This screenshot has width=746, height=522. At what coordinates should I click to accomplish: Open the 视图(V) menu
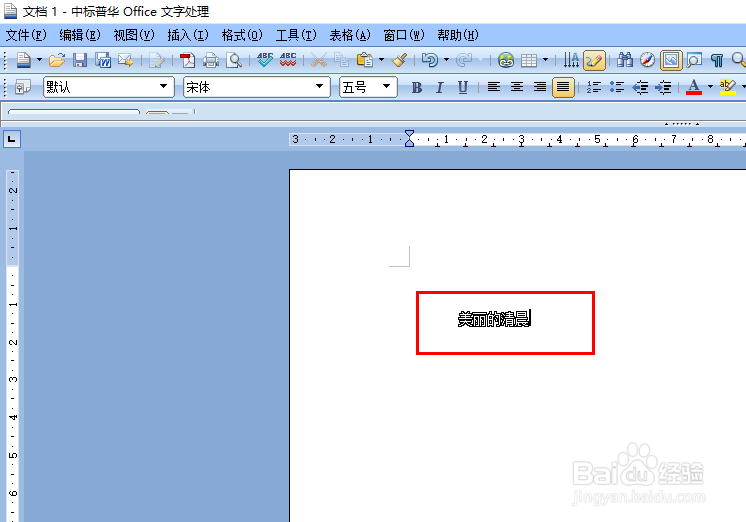pyautogui.click(x=134, y=35)
